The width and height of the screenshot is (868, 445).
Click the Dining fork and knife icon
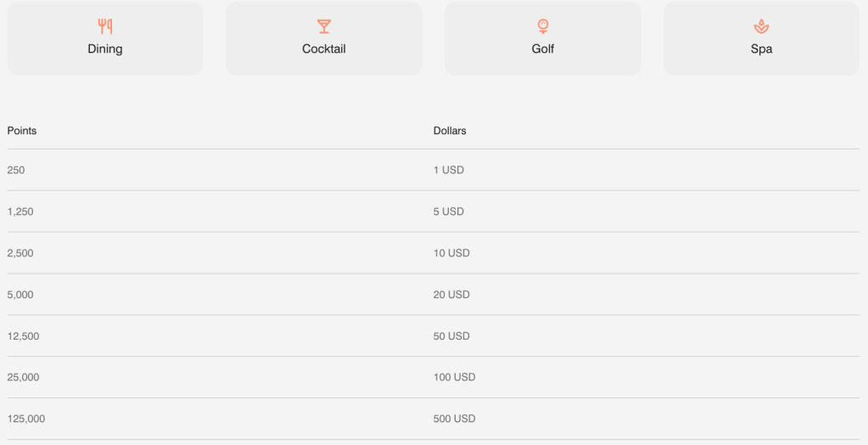pyautogui.click(x=105, y=26)
